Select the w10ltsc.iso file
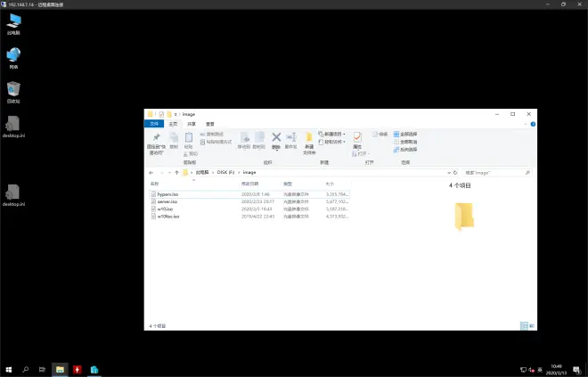Screen dimensions: 588x377 pyautogui.click(x=249, y=217)
